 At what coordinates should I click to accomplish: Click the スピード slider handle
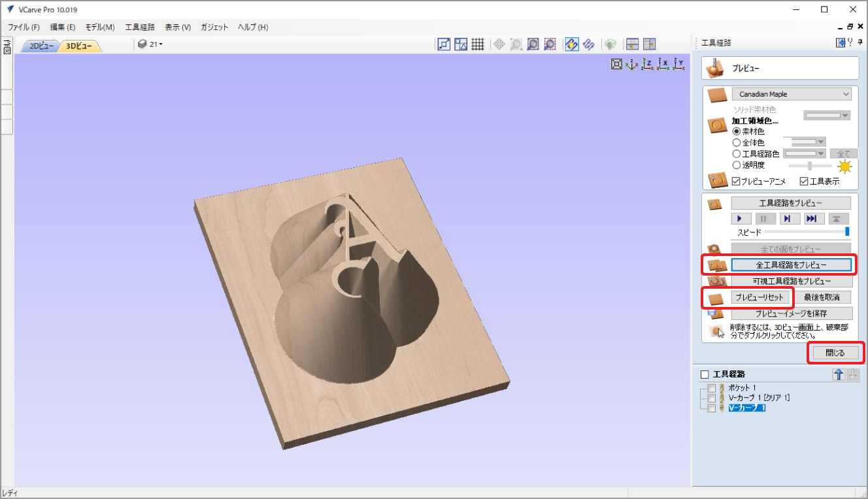847,232
